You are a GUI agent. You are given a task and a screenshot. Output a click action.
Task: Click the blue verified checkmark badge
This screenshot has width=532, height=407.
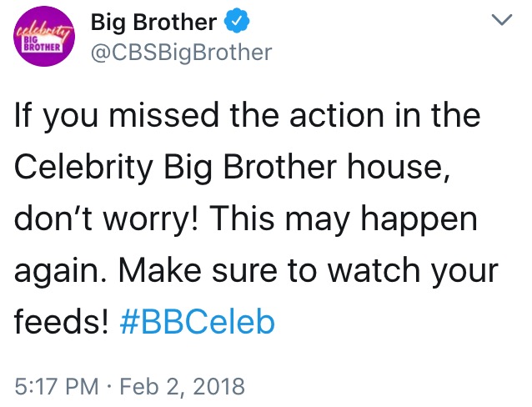click(236, 21)
